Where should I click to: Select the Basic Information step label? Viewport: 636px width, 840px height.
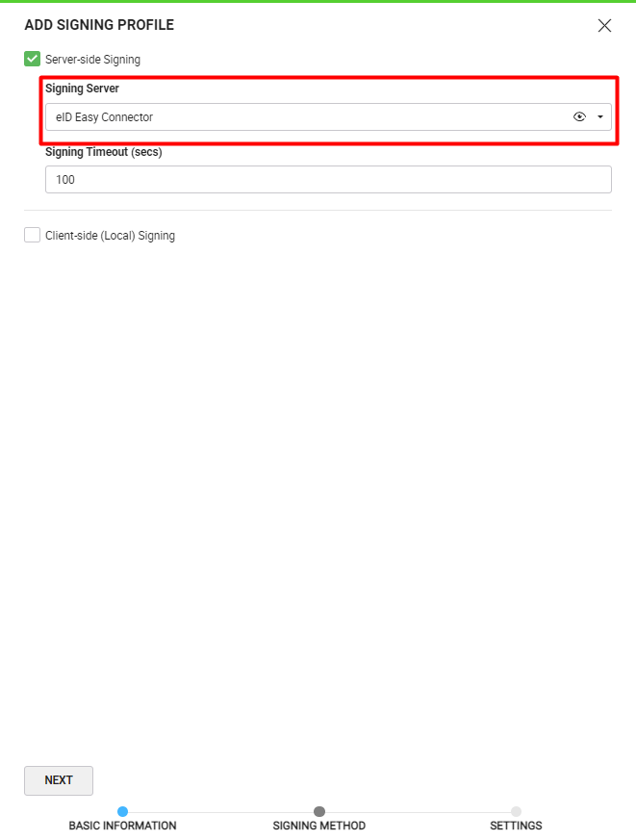click(122, 826)
